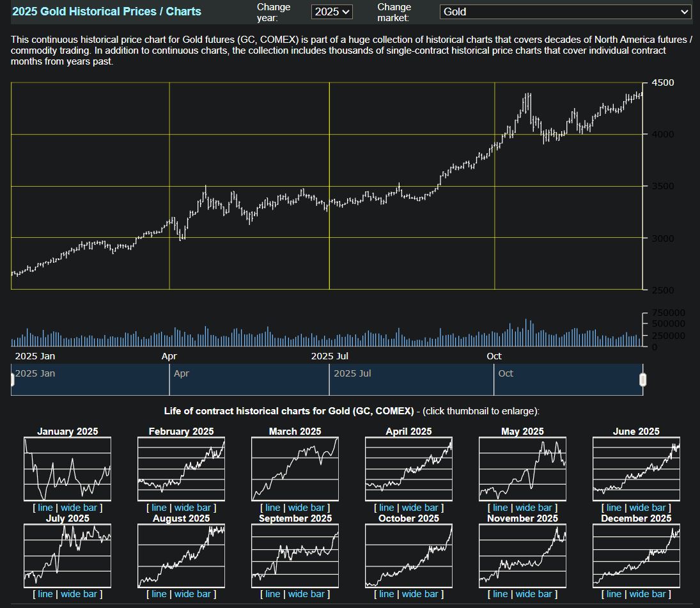
Task: Click the right range slider handle
Action: [x=643, y=380]
